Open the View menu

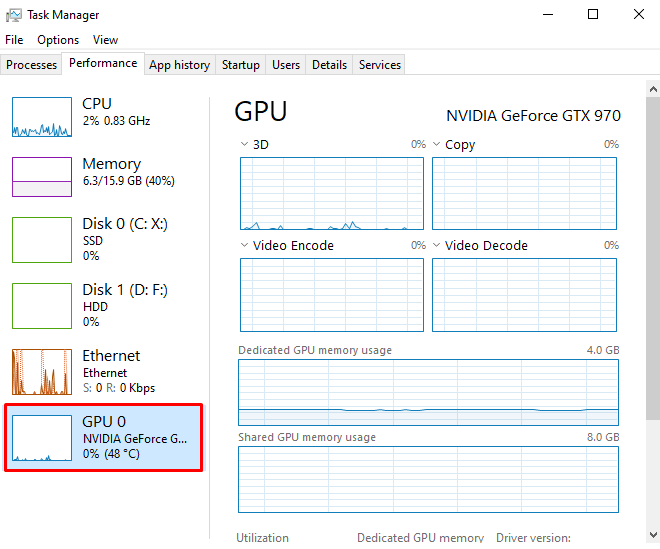105,40
